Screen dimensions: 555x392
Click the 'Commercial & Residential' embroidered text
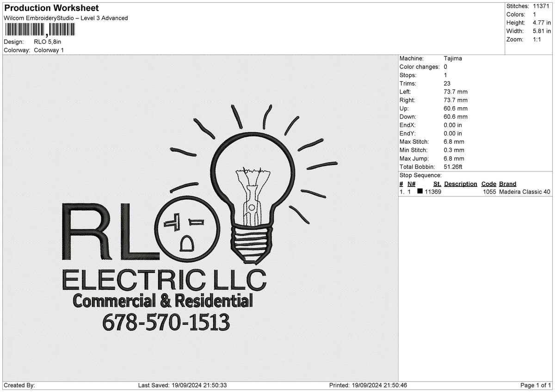[163, 301]
